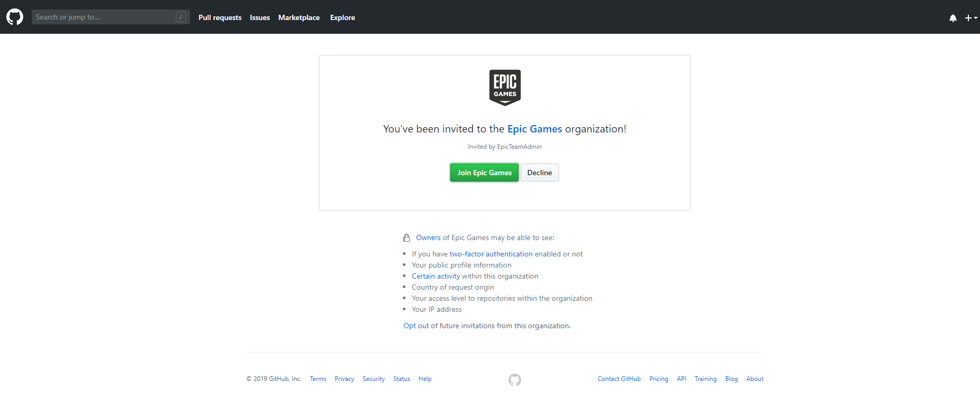Open the plus create-new dropdown

971,18
